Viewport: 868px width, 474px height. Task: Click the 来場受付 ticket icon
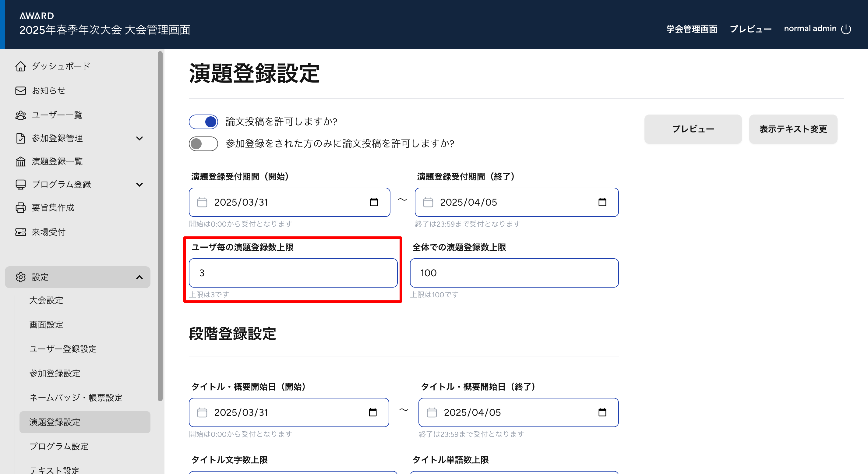coord(20,232)
